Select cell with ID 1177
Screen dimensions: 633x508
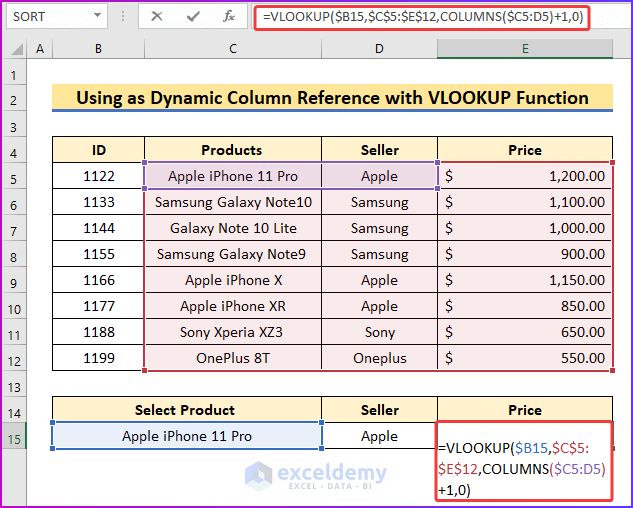click(99, 306)
